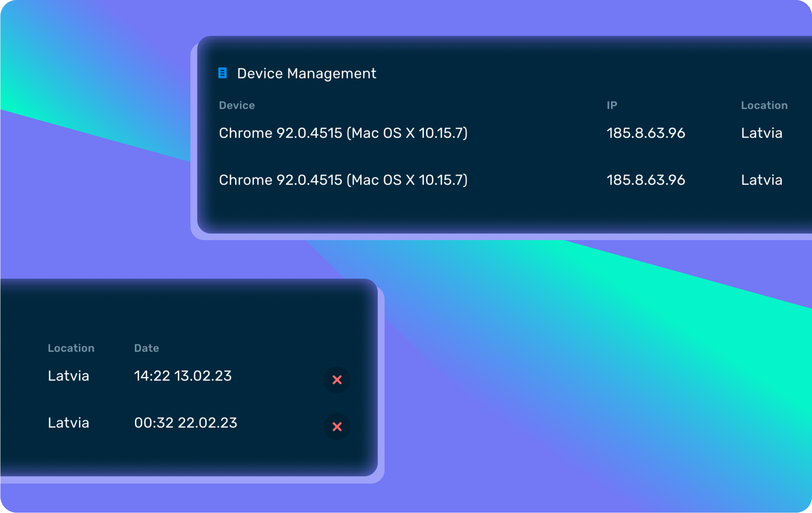Click the Location header in top panel
This screenshot has width=812, height=513.
tap(764, 105)
